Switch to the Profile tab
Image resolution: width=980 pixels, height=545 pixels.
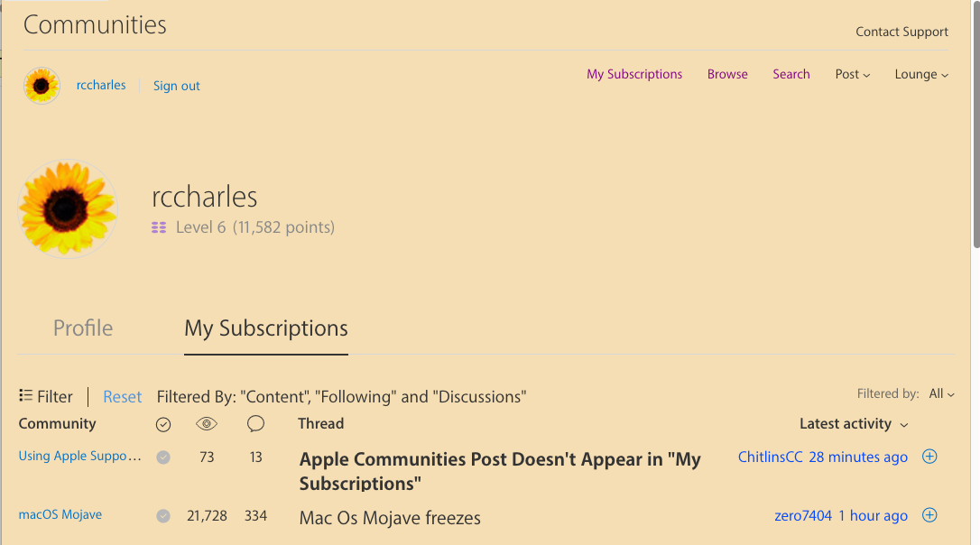pyautogui.click(x=83, y=328)
